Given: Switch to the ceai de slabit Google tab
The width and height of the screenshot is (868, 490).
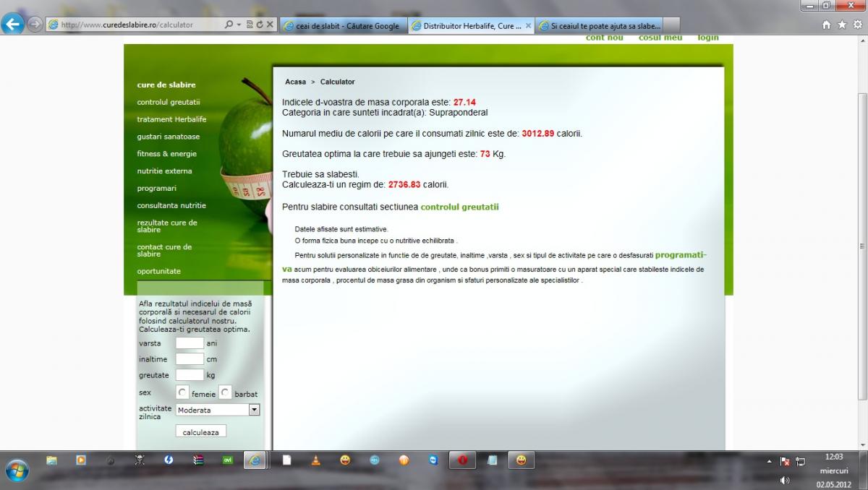Looking at the screenshot, I should click(x=342, y=25).
